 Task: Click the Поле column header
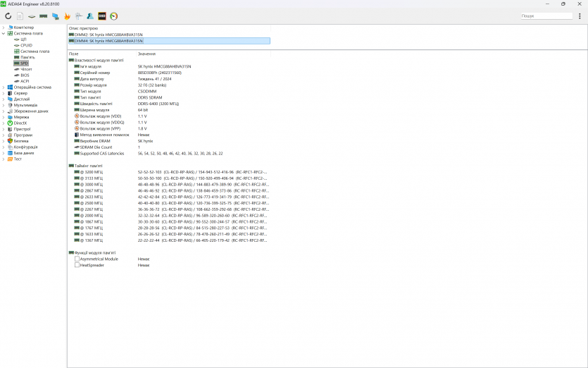(x=74, y=54)
